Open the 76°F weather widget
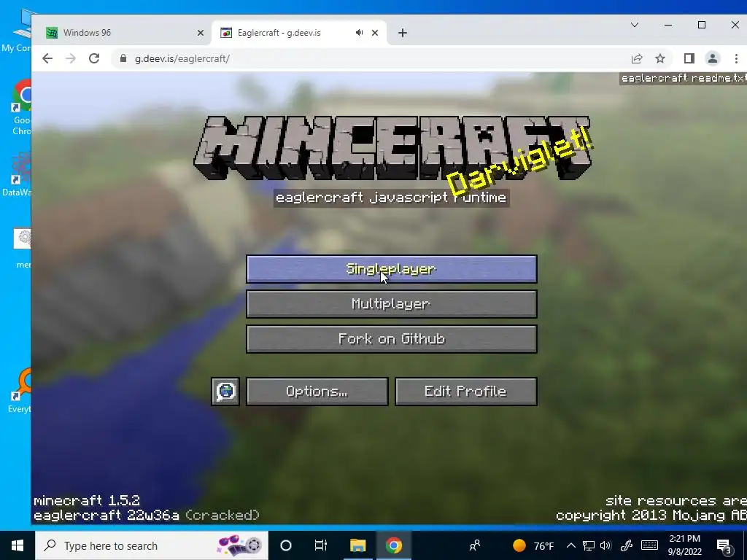This screenshot has width=747, height=560. point(533,545)
